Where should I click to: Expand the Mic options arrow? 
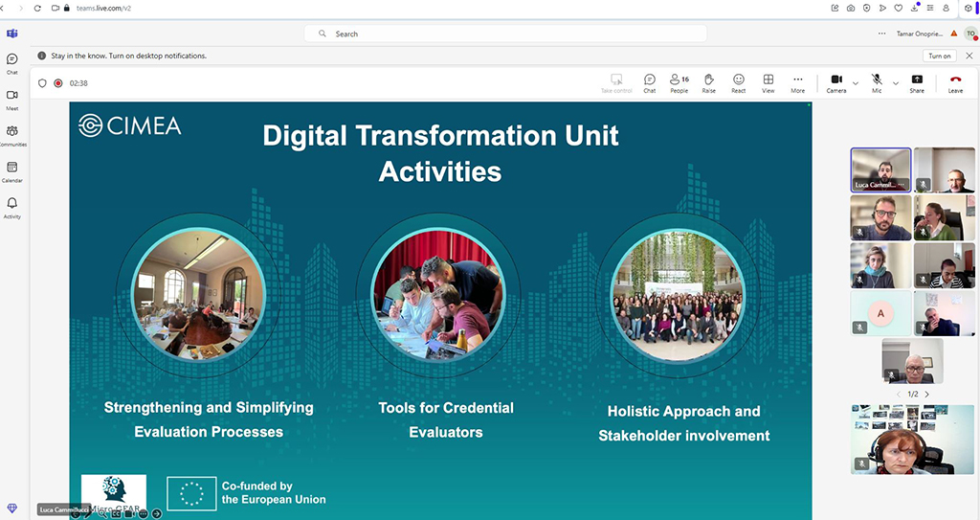tap(896, 83)
